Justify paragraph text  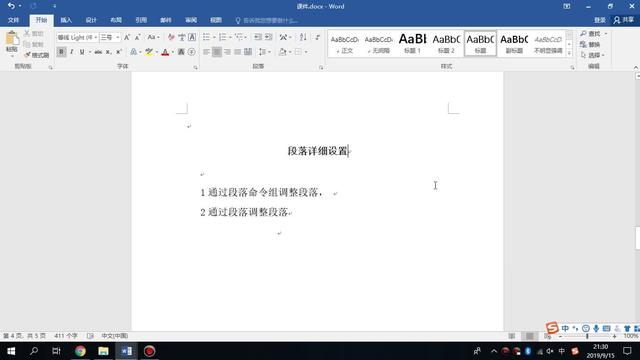point(238,52)
